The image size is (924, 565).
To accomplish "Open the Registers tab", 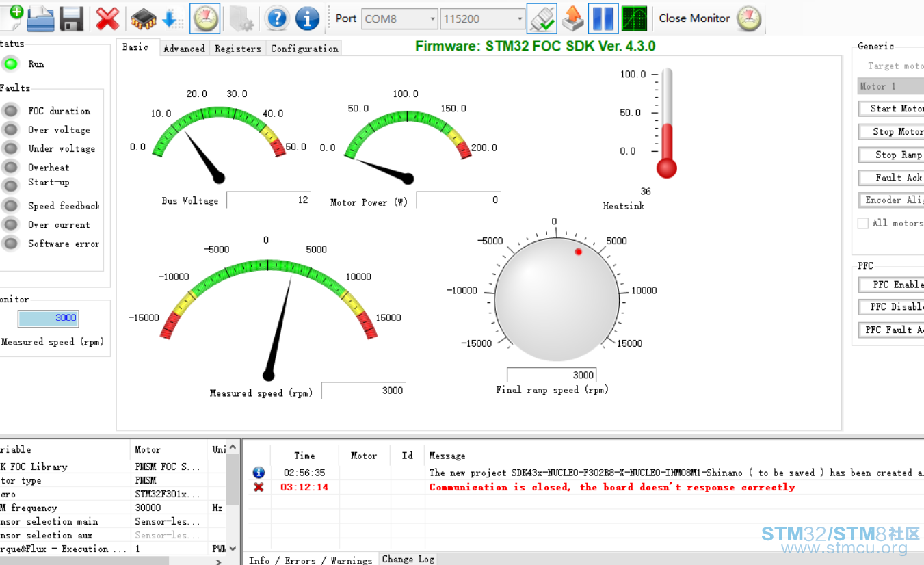I will 237,48.
